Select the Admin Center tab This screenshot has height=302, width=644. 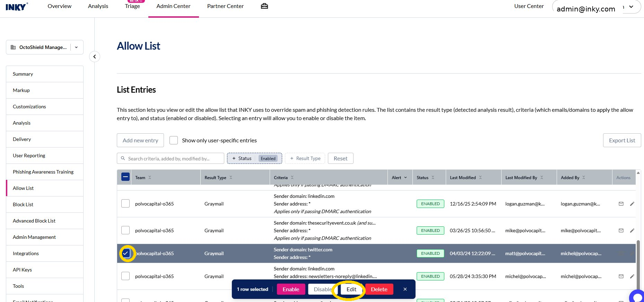click(173, 6)
